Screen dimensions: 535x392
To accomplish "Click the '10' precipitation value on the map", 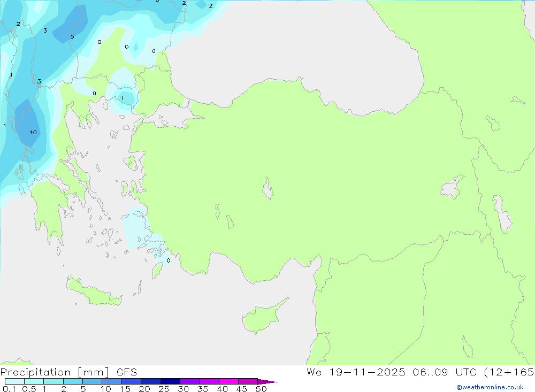I will (33, 133).
